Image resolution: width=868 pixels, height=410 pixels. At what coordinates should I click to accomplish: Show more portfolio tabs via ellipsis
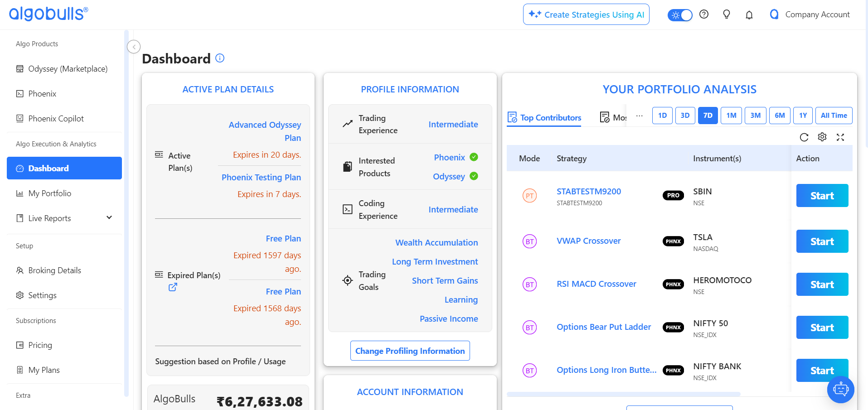click(x=639, y=116)
